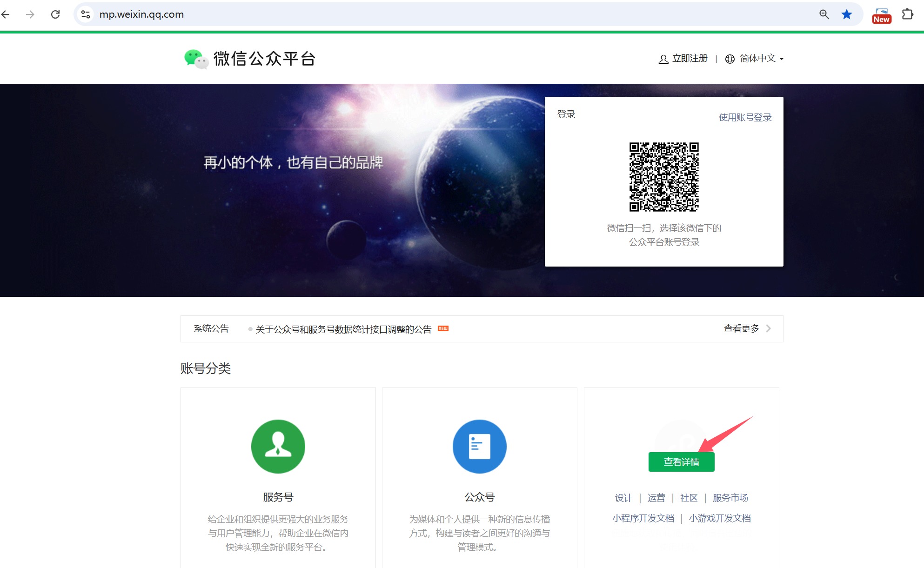Open the extension icon labeled New
The width and height of the screenshot is (924, 568).
pos(882,15)
